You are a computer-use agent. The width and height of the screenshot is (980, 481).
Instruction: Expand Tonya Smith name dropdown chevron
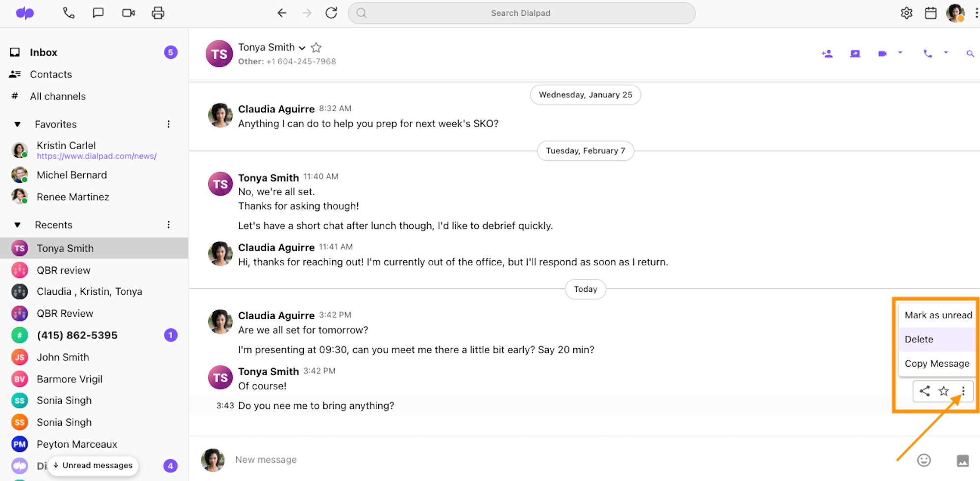[302, 48]
